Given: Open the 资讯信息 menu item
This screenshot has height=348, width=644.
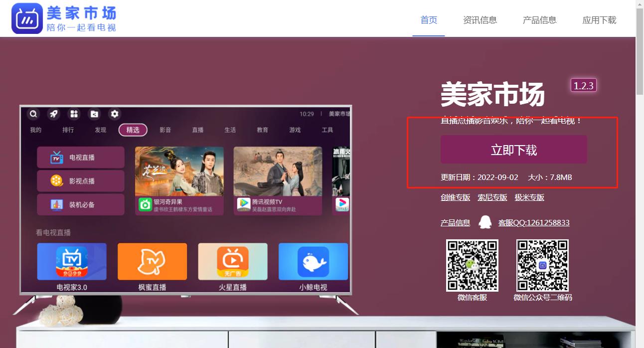Looking at the screenshot, I should [x=480, y=20].
